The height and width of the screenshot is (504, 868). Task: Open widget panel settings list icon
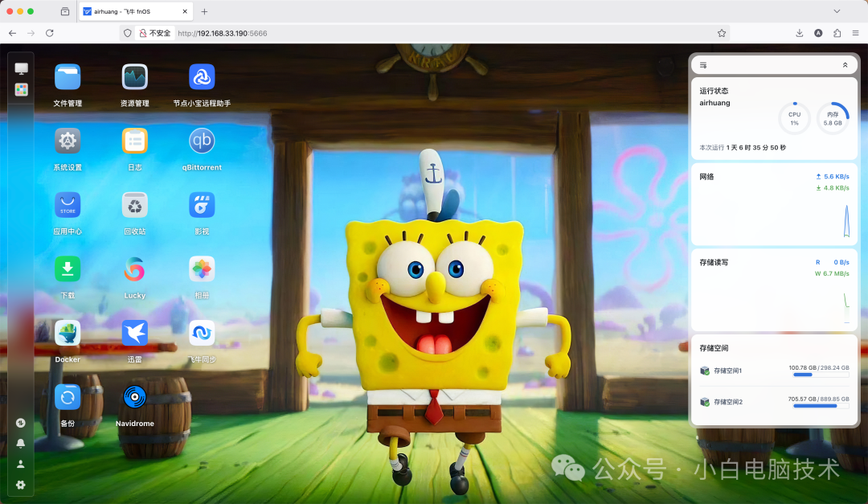click(703, 65)
